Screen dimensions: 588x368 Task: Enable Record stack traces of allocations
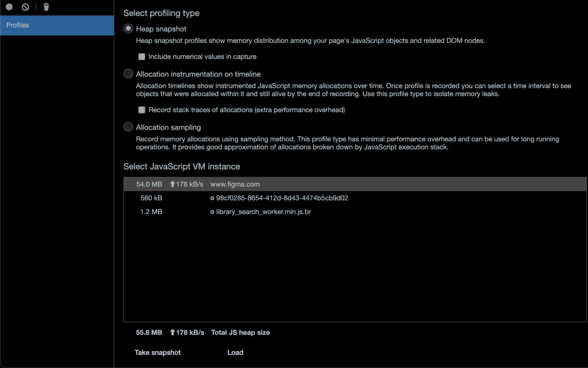(x=141, y=109)
